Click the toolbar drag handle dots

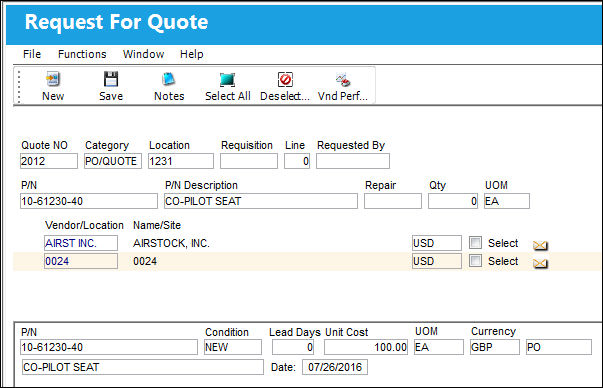pyautogui.click(x=19, y=86)
